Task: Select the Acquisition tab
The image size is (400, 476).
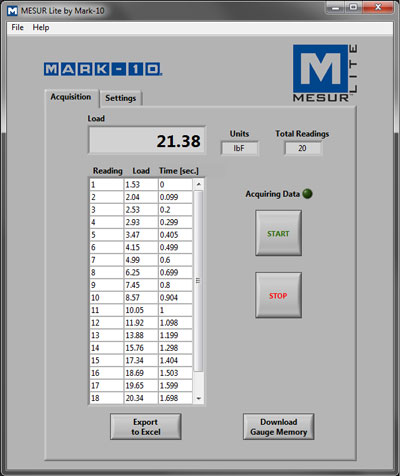Action: (71, 97)
